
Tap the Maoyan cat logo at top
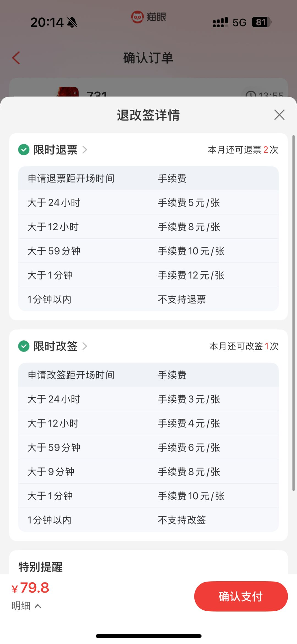137,17
